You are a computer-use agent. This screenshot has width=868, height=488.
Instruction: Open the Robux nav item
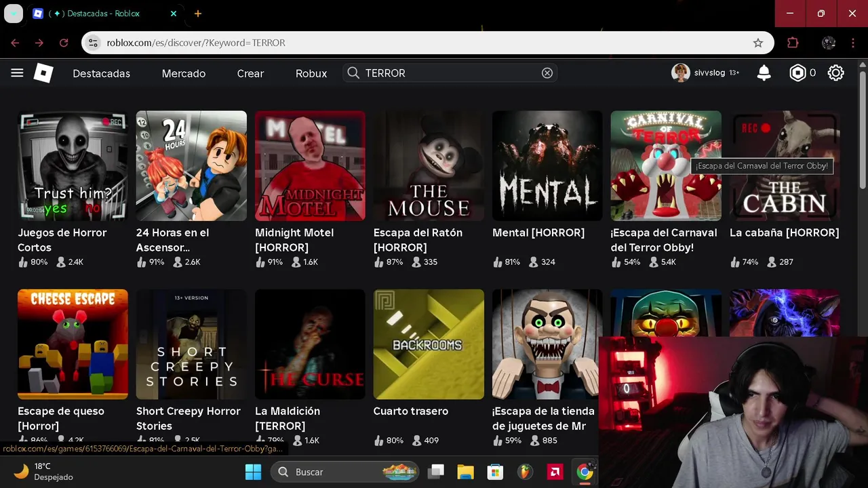pos(311,73)
